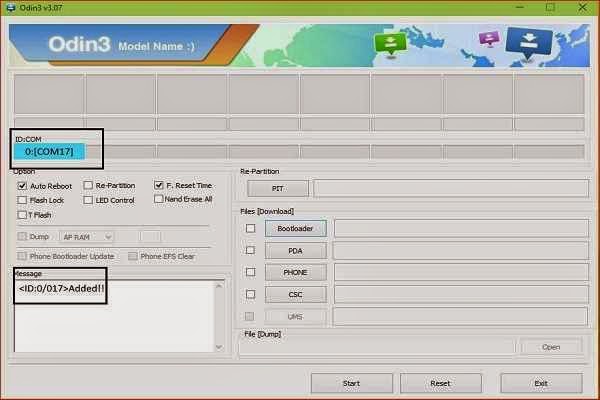Click the dark blue download bubble icon
Screen dimensions: 600x400
click(529, 44)
